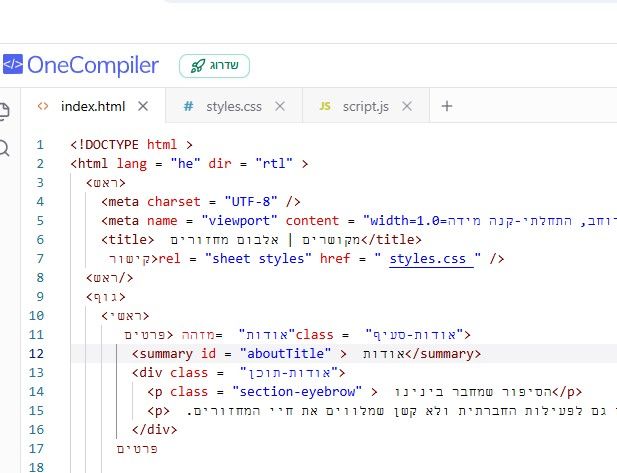The height and width of the screenshot is (473, 617).
Task: Click the </title> closing tag on line 6
Action: click(x=391, y=240)
